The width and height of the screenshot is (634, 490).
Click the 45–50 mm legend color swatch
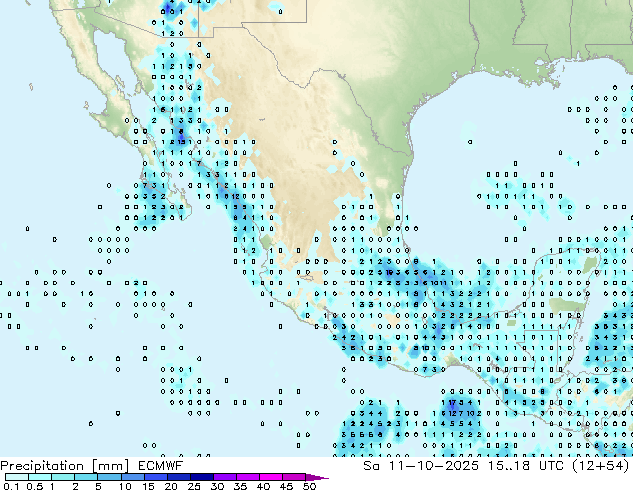[x=294, y=477]
